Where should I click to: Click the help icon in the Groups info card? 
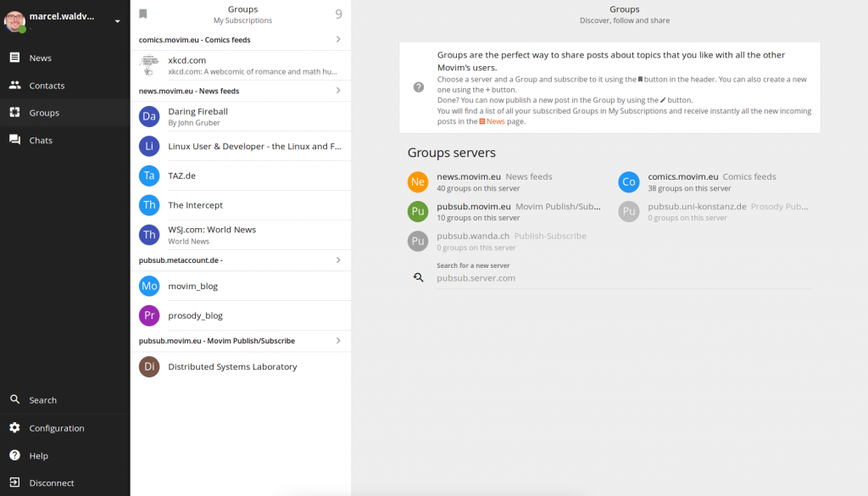click(x=419, y=87)
